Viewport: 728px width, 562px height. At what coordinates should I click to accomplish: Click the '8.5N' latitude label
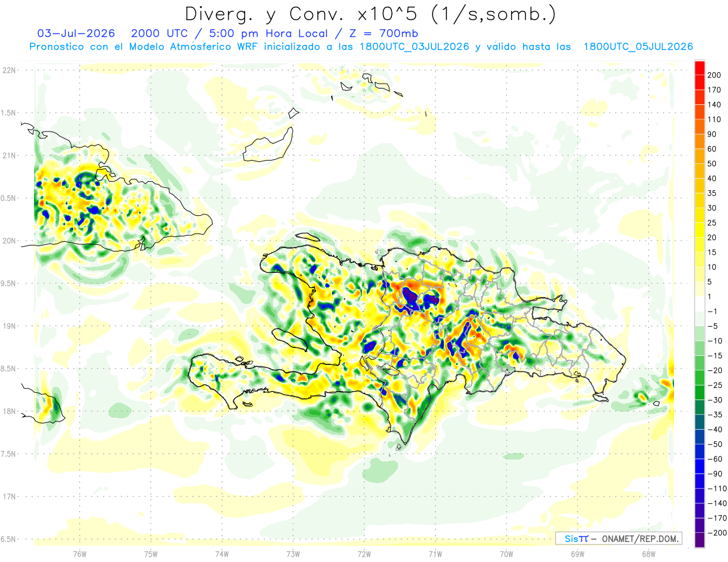coord(8,369)
